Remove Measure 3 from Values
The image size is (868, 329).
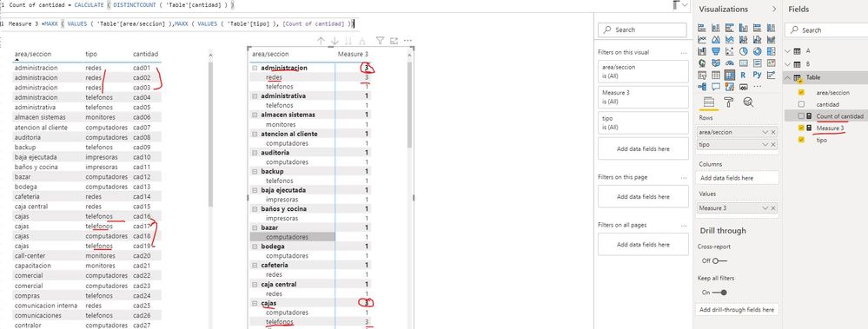773,208
